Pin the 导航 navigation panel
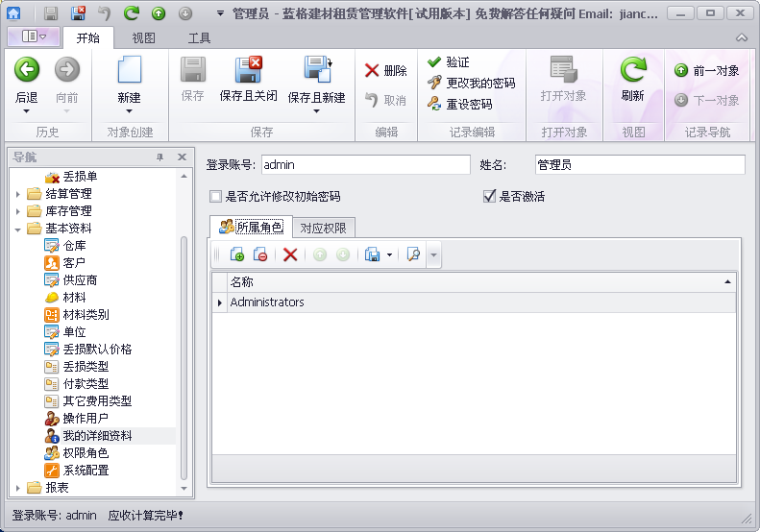 tap(160, 157)
